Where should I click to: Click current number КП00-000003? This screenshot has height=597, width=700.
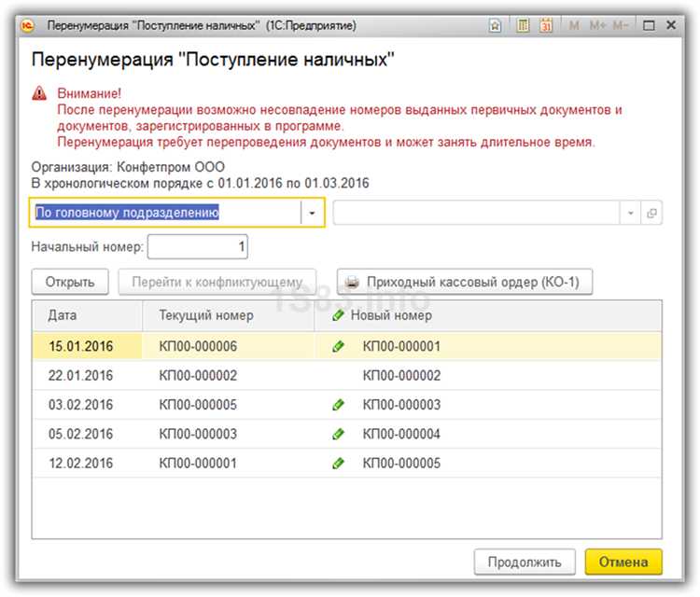click(198, 434)
